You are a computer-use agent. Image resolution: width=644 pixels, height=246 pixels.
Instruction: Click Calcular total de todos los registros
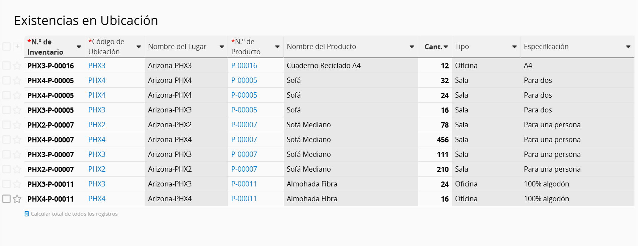pos(74,214)
